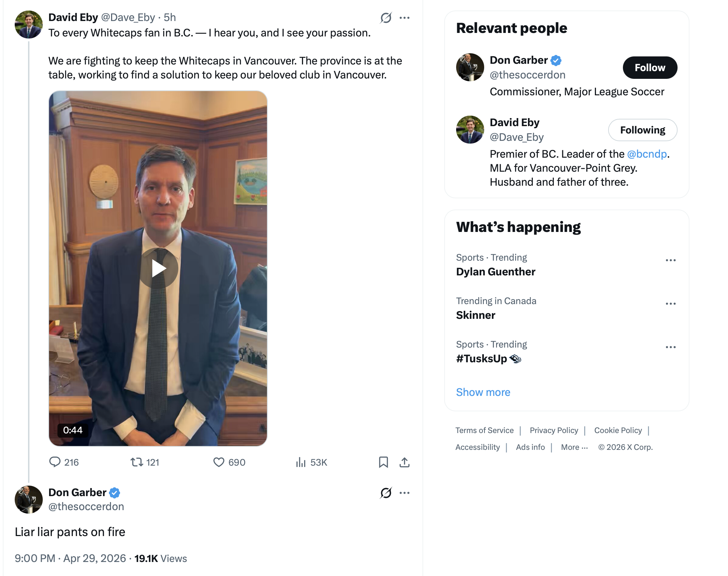Play the David Eby video
The image size is (728, 576).
pyautogui.click(x=158, y=268)
